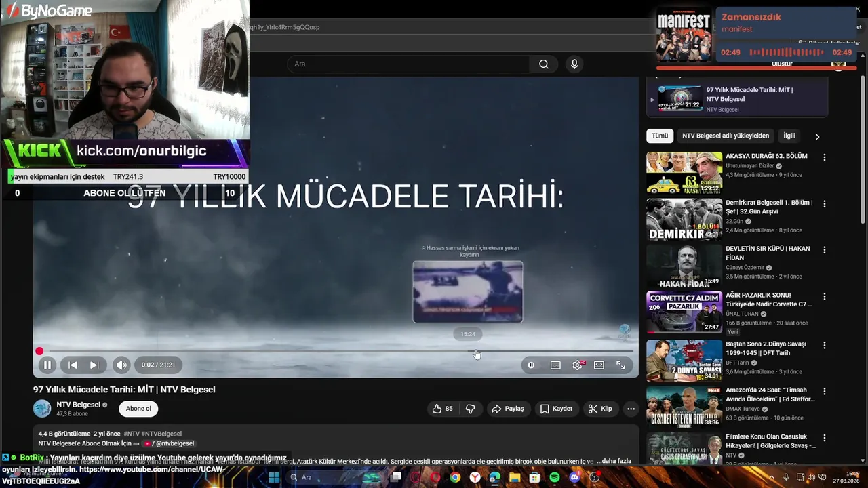Open options menu for 2.Dünya Savaşı video

pos(825,344)
